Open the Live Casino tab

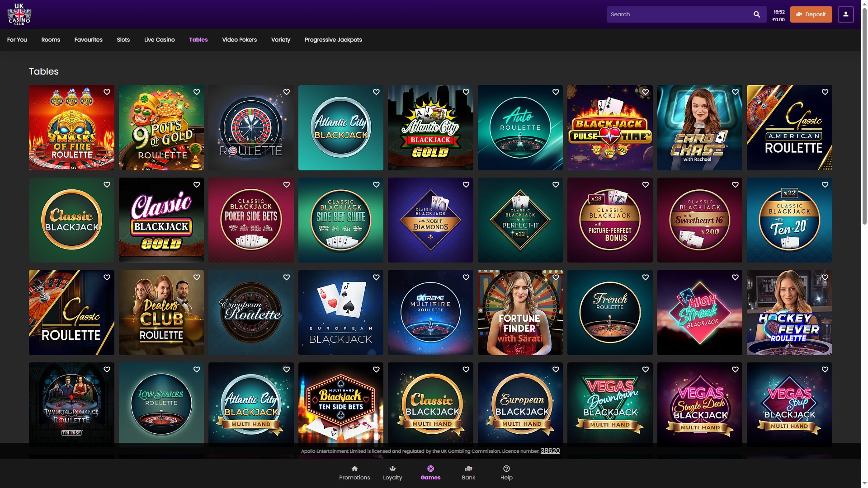(159, 40)
